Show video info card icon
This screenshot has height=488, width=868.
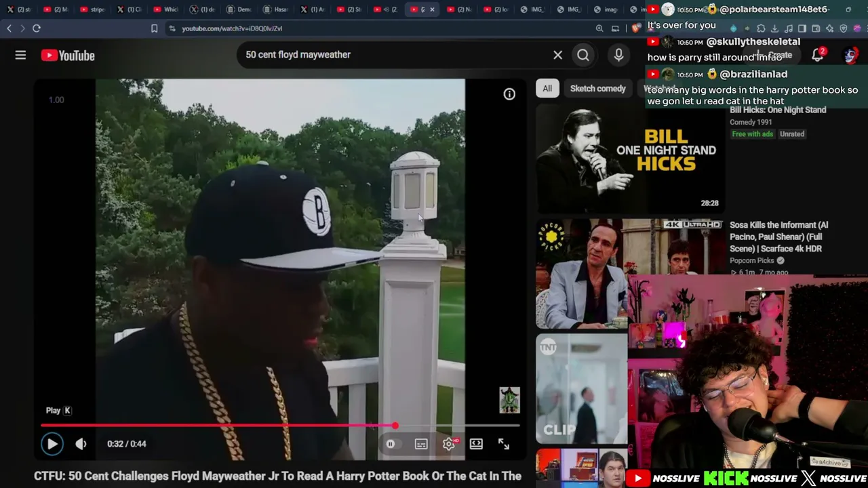click(x=509, y=94)
